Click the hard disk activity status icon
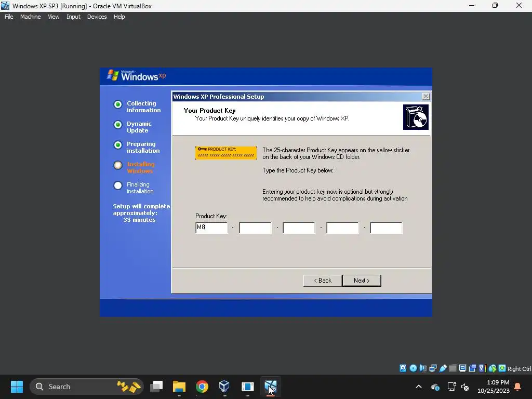 click(403, 368)
